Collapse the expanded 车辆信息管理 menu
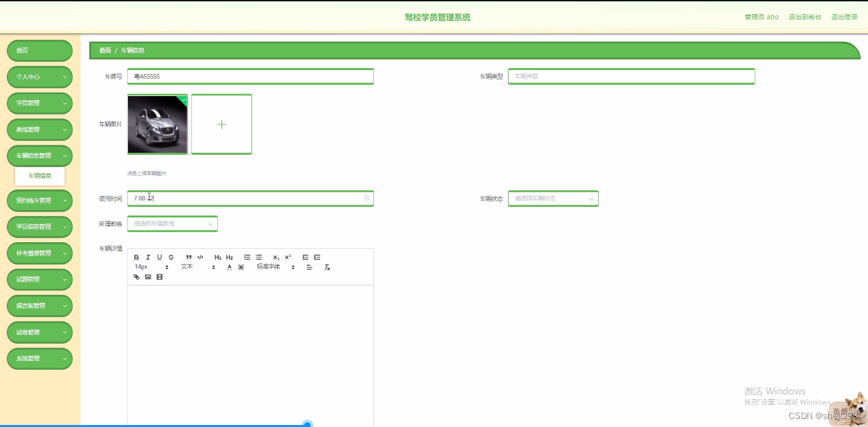The width and height of the screenshot is (868, 427). tap(39, 155)
